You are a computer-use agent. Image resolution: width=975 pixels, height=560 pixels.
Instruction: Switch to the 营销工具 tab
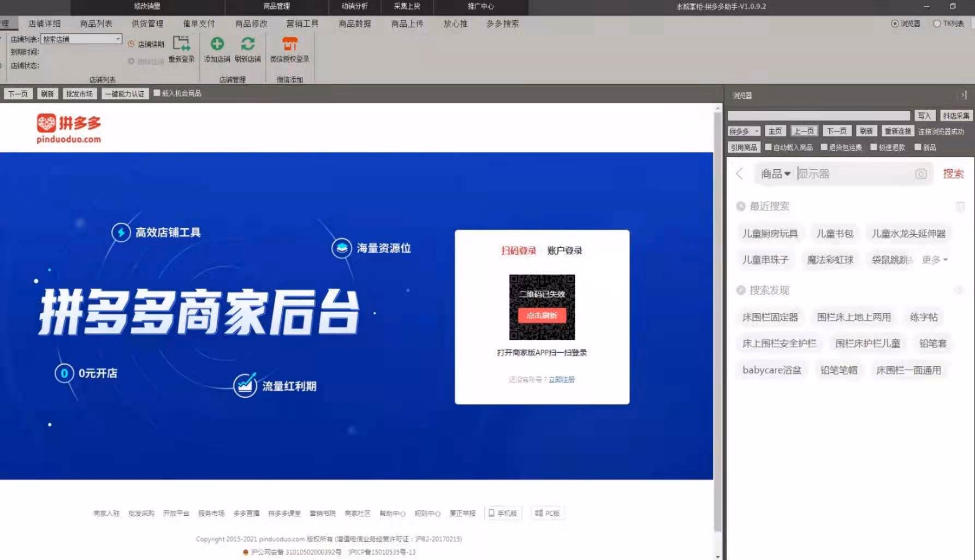(x=302, y=23)
